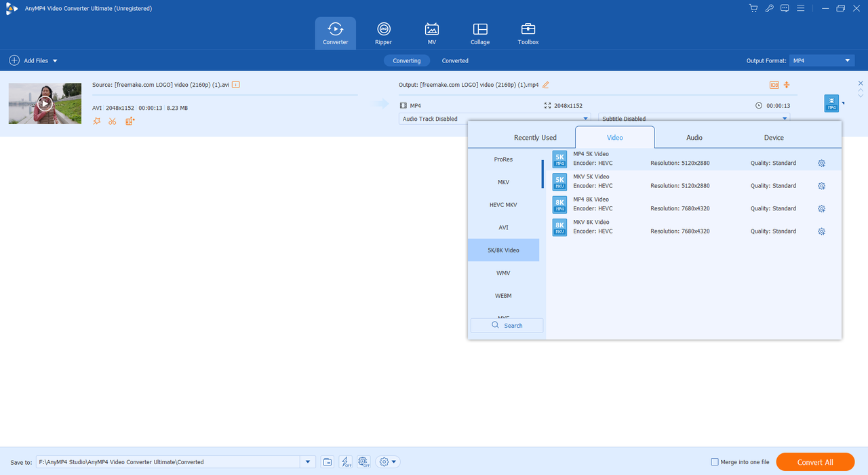Open the Toolbox section
The width and height of the screenshot is (868, 475).
coord(528,33)
